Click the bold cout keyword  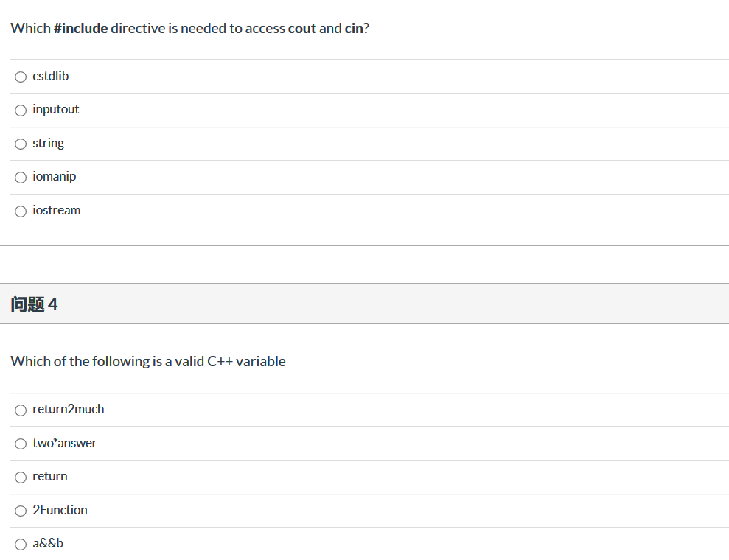(x=301, y=29)
